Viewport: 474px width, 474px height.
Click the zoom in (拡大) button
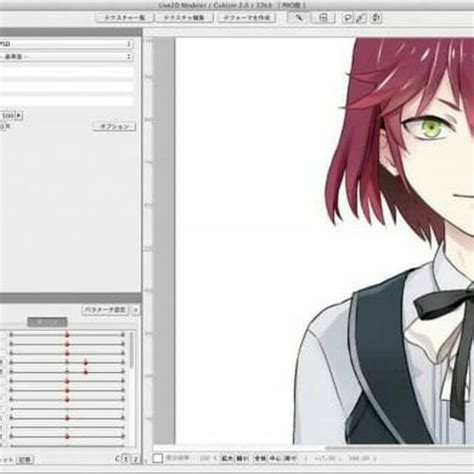[227, 459]
